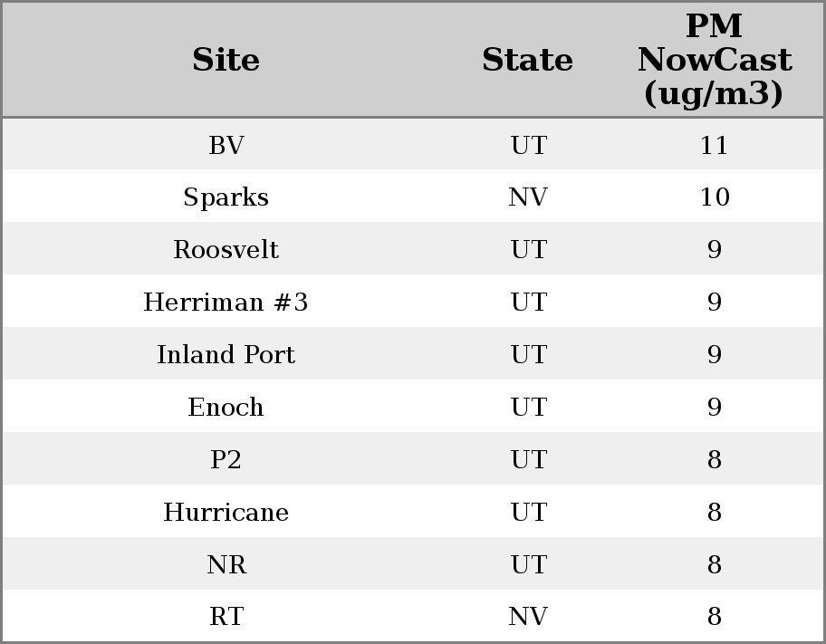Select the BV site cell

pyautogui.click(x=226, y=145)
